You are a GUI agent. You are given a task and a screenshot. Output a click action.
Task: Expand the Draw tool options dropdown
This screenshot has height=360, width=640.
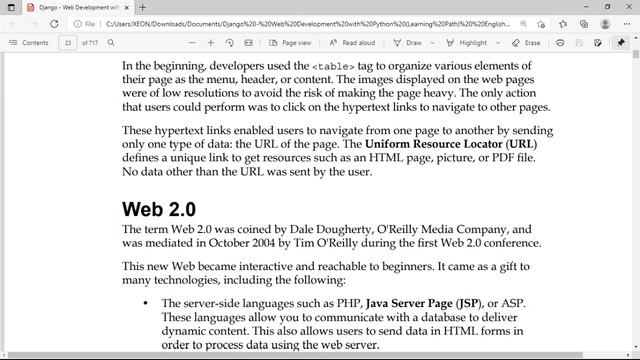(x=432, y=43)
